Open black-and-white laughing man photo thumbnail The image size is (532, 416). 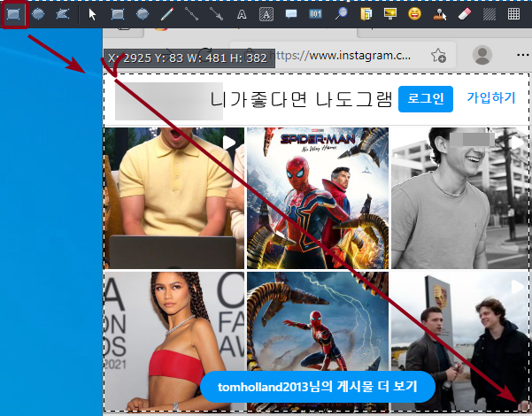tap(459, 198)
